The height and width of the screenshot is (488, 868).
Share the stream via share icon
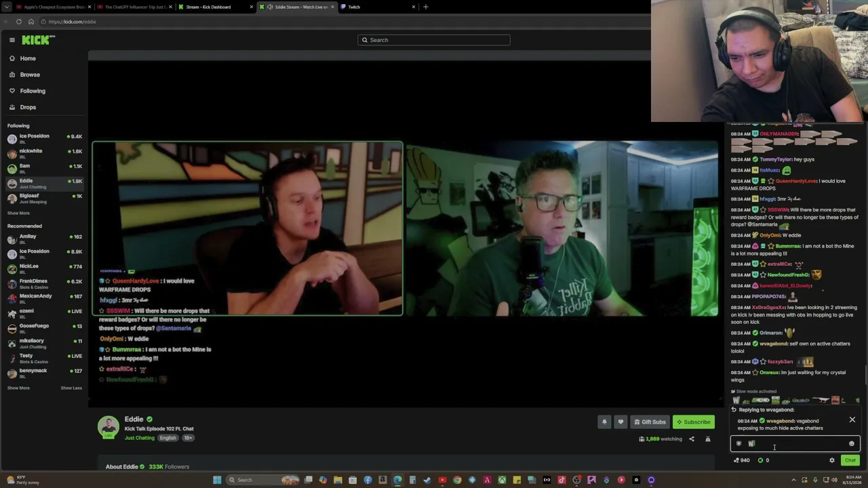tap(692, 439)
